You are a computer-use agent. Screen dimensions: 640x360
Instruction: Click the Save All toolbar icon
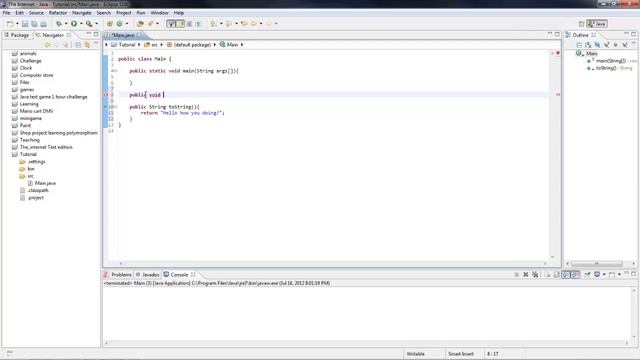point(34,24)
